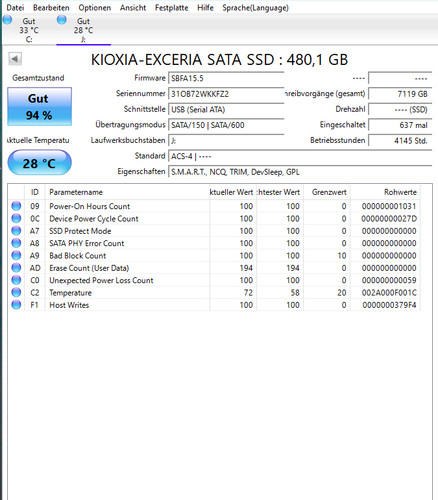Click current value 72 in Temperature row
Screen dimensions: 438x500
coord(248,293)
